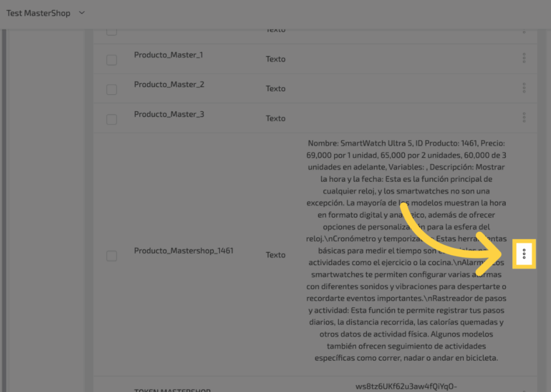Select the Producto_Master_2 field name
Image resolution: width=551 pixels, height=392 pixels.
pos(169,84)
